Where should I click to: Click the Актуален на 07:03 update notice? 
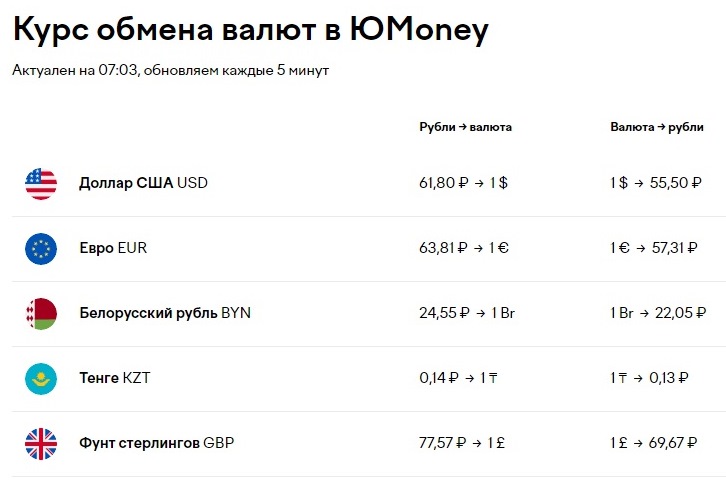(171, 70)
